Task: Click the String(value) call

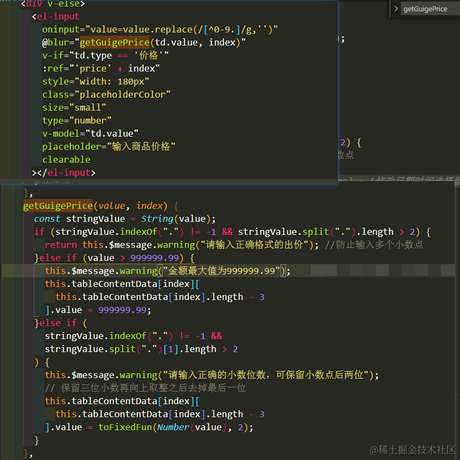Action: coord(175,219)
